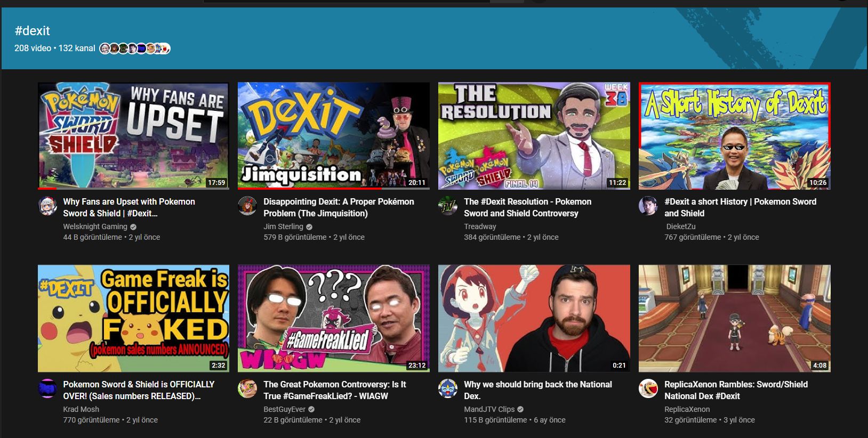
Task: Click verified badge next to MandJTV Clips
Action: coord(520,409)
